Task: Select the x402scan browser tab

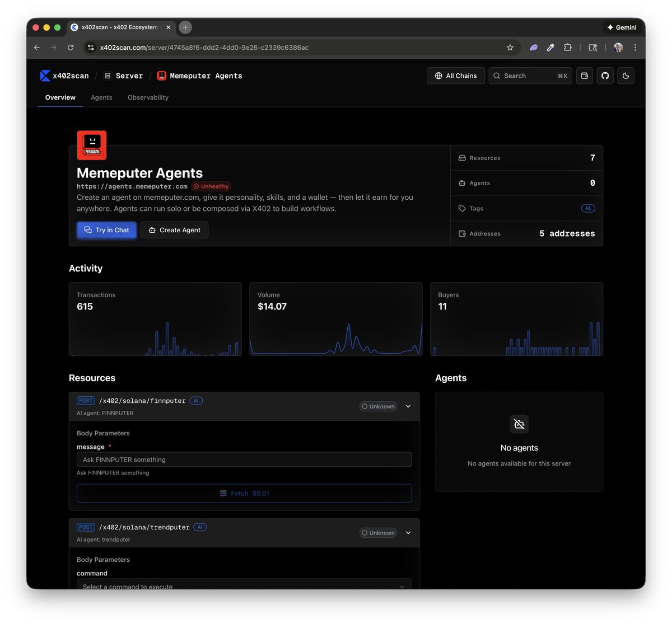Action: [x=120, y=27]
